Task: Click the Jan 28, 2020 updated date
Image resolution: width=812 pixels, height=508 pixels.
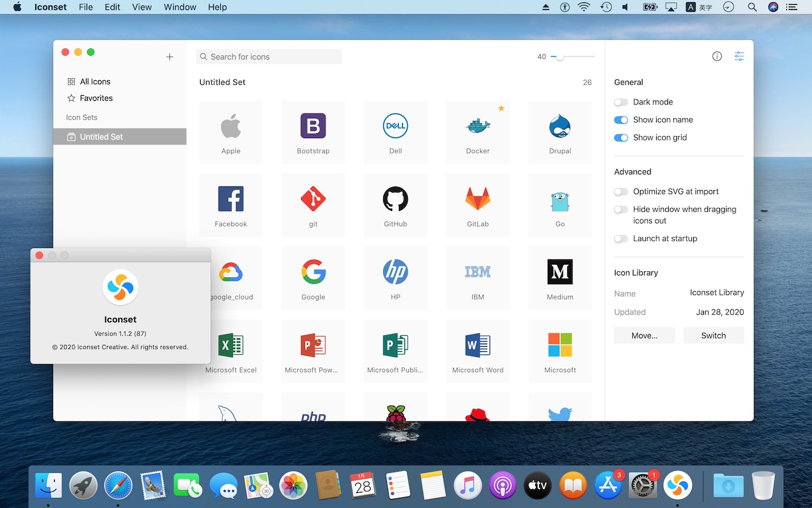Action: (x=719, y=312)
